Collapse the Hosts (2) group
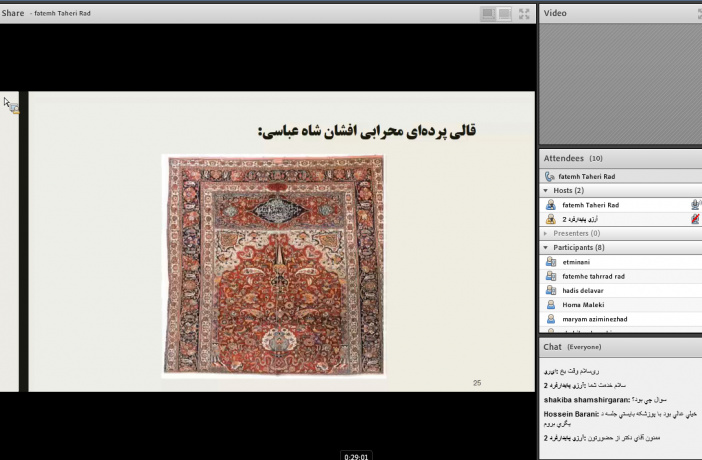 click(545, 190)
